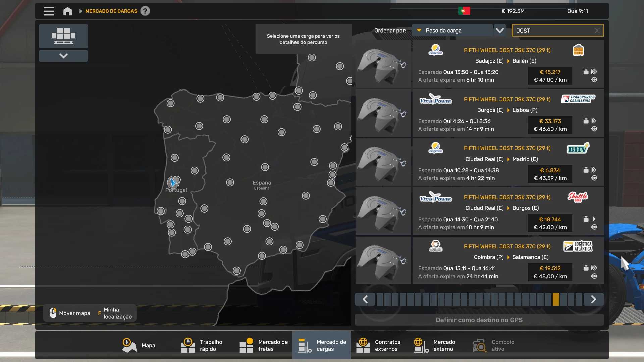Go to the next page of cargo offers
644x362 pixels.
click(593, 299)
